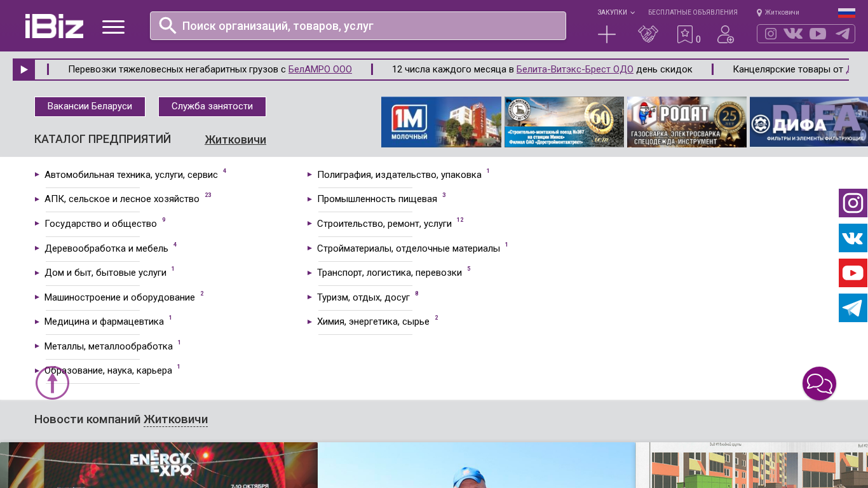The width and height of the screenshot is (868, 488).
Task: Play the news ticker
Action: point(24,70)
